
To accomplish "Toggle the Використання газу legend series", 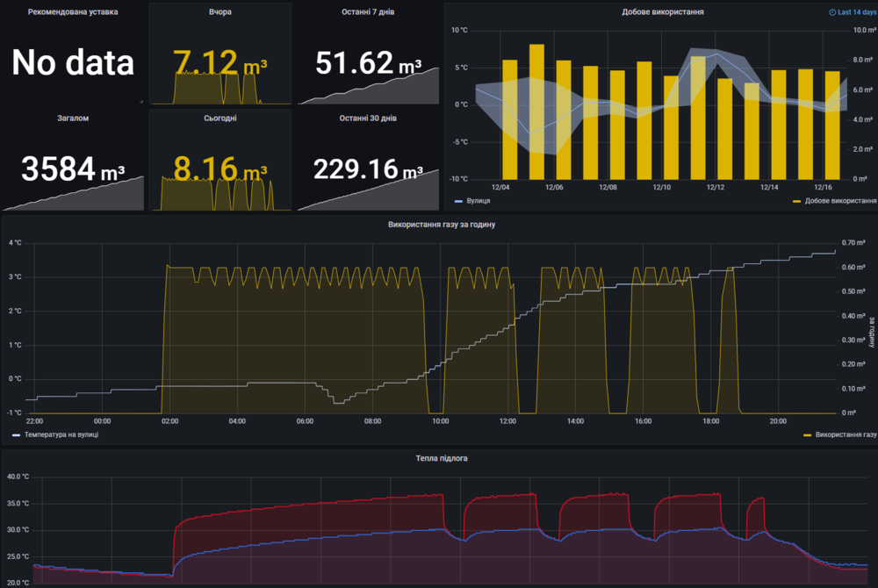I will 846,434.
